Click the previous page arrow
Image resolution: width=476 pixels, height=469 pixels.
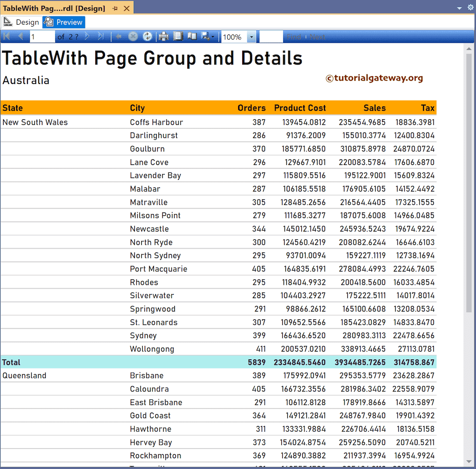click(20, 36)
